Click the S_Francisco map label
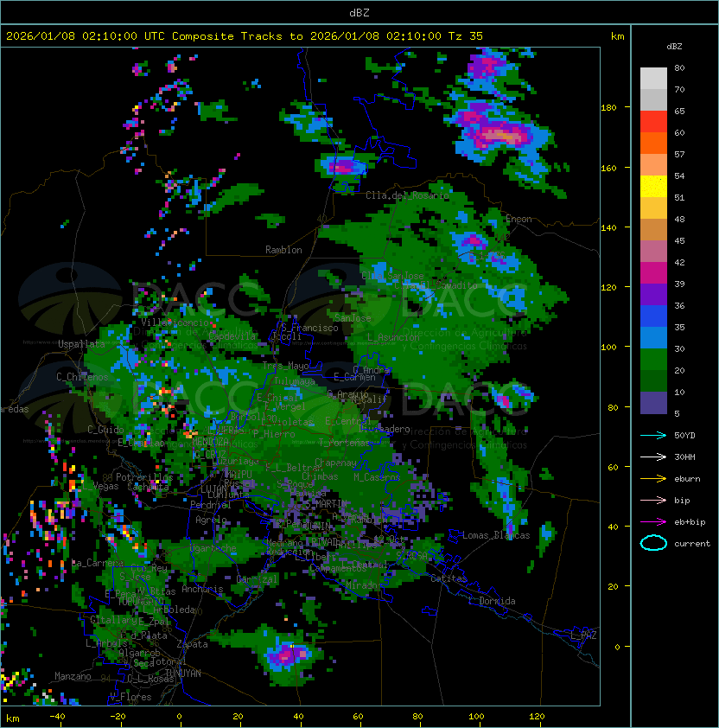Screen dimensions: 719x728 click(309, 328)
